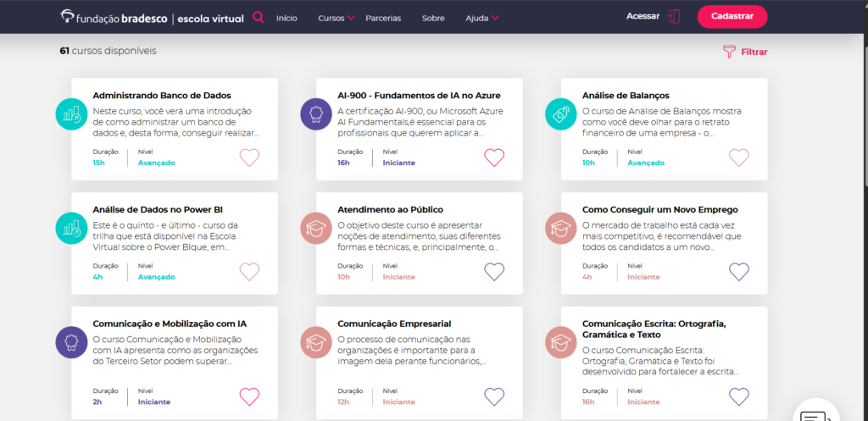868x421 pixels.
Task: Favorite the Administrando Banco de Dados course
Action: [250, 158]
